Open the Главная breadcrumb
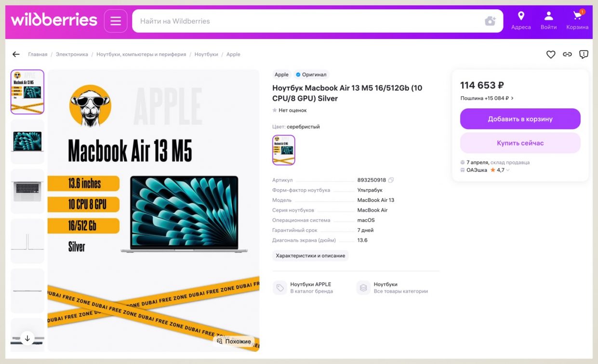This screenshot has height=364, width=598. pyautogui.click(x=38, y=54)
